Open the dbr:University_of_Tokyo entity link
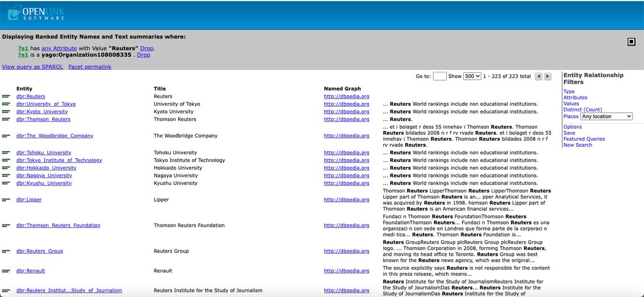This screenshot has width=644, height=297. [46, 104]
